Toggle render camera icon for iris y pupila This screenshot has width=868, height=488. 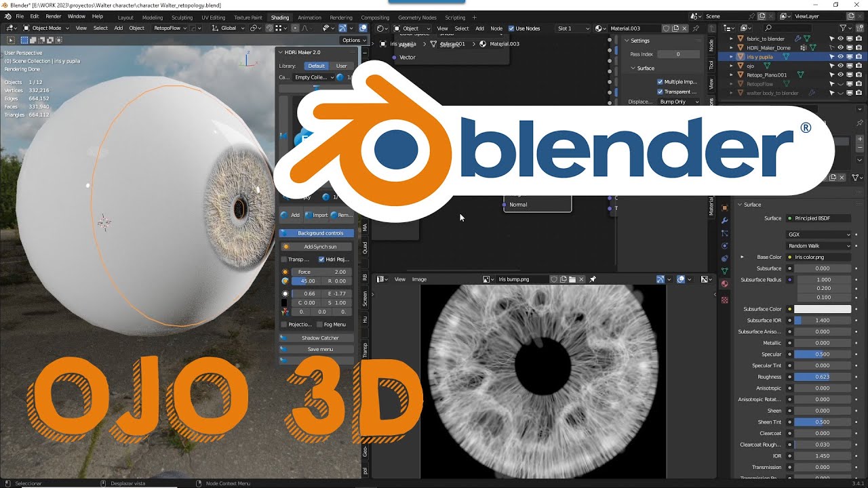pos(858,57)
